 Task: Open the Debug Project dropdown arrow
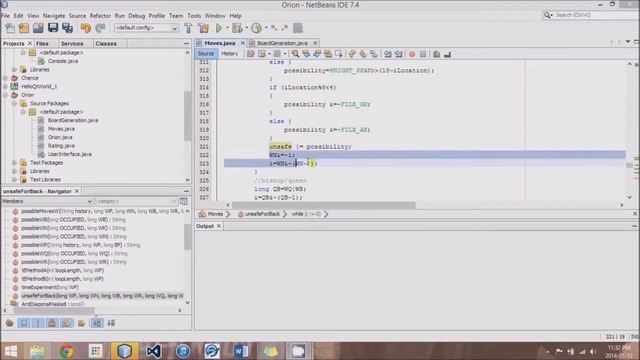pyautogui.click(x=246, y=28)
